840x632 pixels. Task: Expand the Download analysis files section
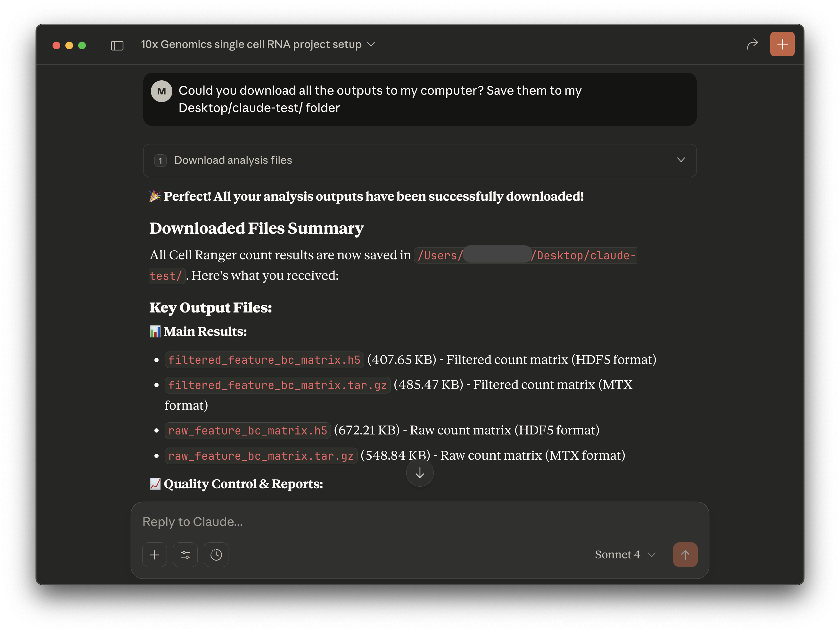(680, 160)
